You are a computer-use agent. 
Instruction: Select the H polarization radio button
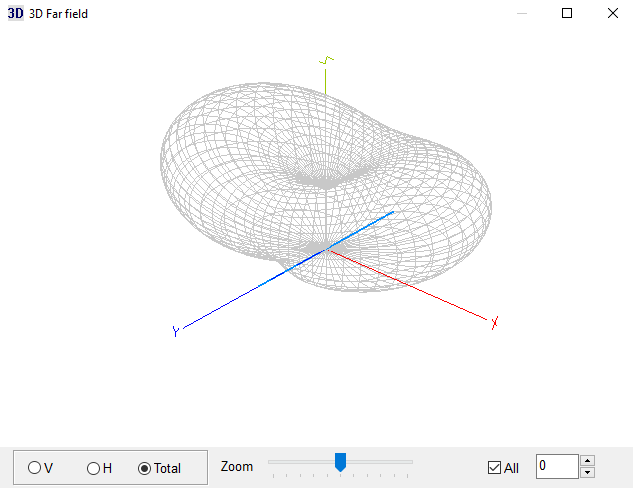pyautogui.click(x=93, y=468)
